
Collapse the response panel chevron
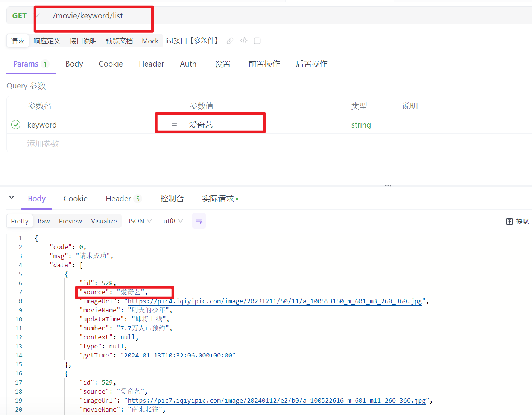click(x=12, y=198)
